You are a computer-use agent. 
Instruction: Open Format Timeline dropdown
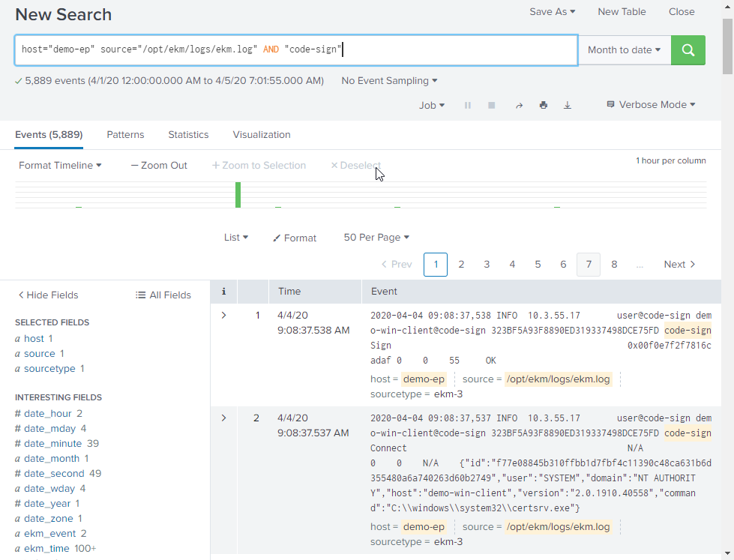tap(60, 165)
